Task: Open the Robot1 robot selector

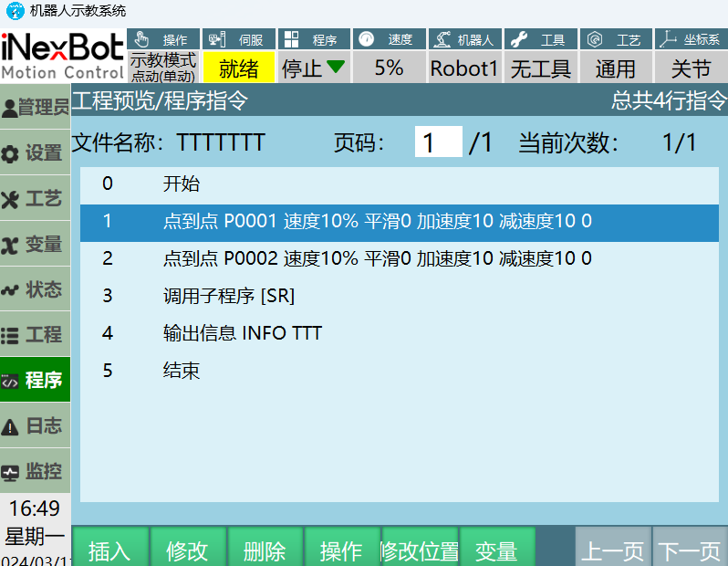Action: tap(464, 68)
